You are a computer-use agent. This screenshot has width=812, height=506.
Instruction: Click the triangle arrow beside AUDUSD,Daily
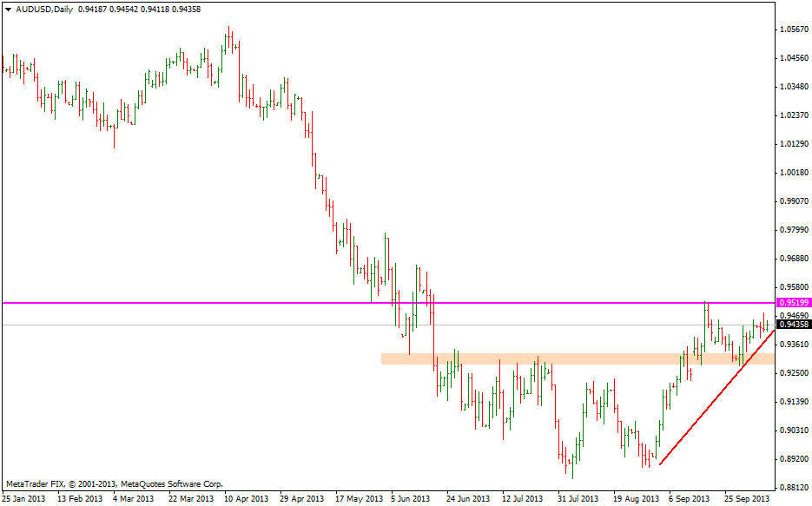[8, 9]
